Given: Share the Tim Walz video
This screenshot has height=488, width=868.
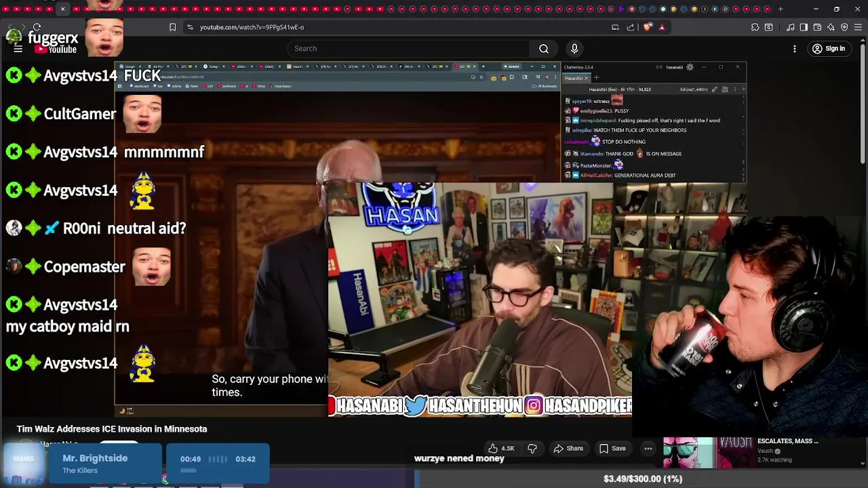Looking at the screenshot, I should (x=568, y=448).
